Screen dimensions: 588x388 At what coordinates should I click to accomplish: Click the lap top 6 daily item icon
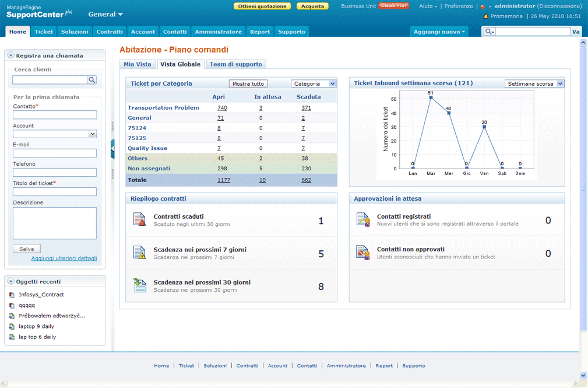point(12,337)
